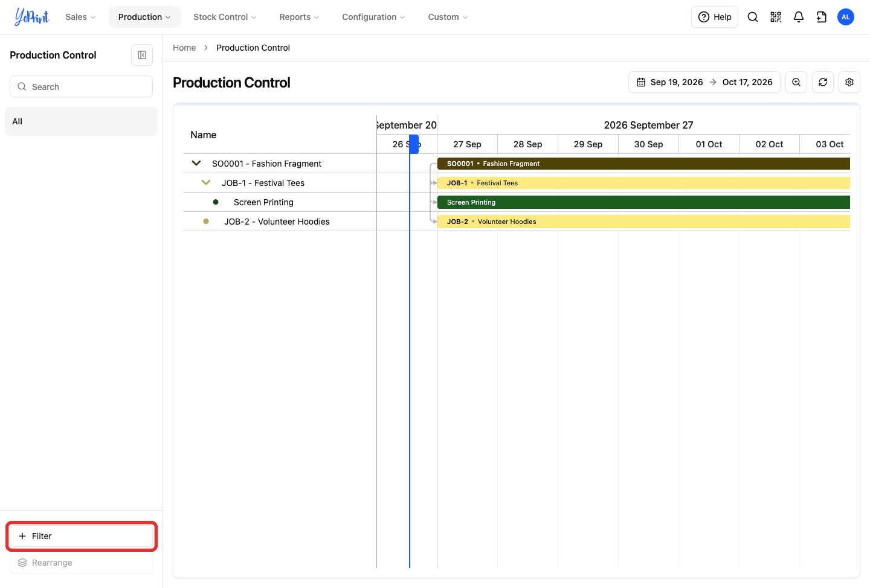Open the Reports menu
Image resolution: width=870 pixels, height=588 pixels.
pos(299,17)
